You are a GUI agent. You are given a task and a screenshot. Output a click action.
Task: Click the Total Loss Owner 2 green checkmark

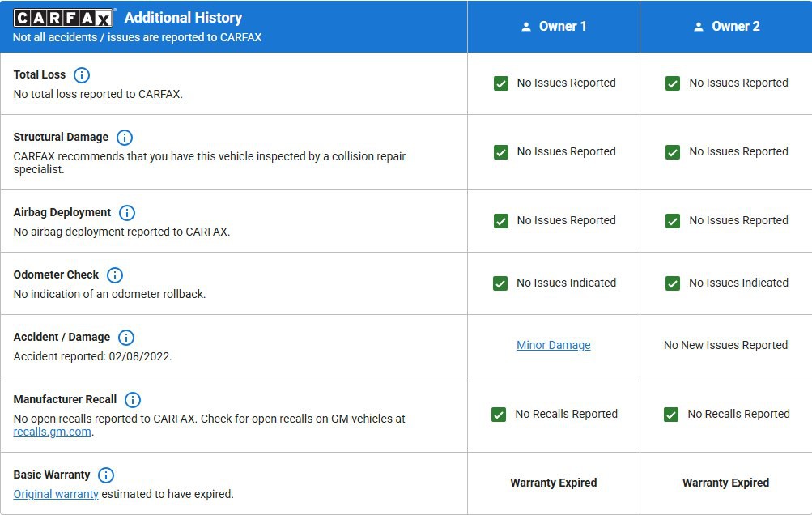673,83
